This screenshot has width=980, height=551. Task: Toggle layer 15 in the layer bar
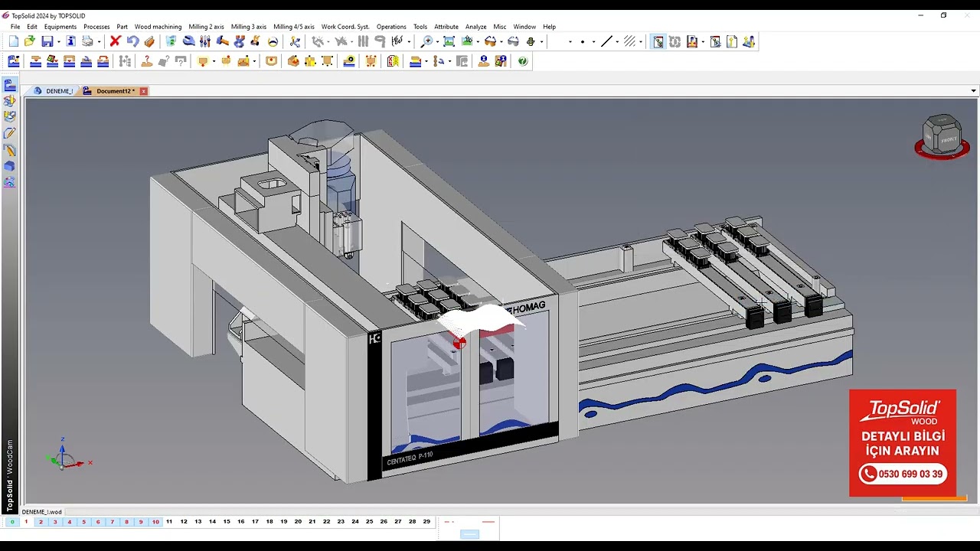(x=227, y=522)
